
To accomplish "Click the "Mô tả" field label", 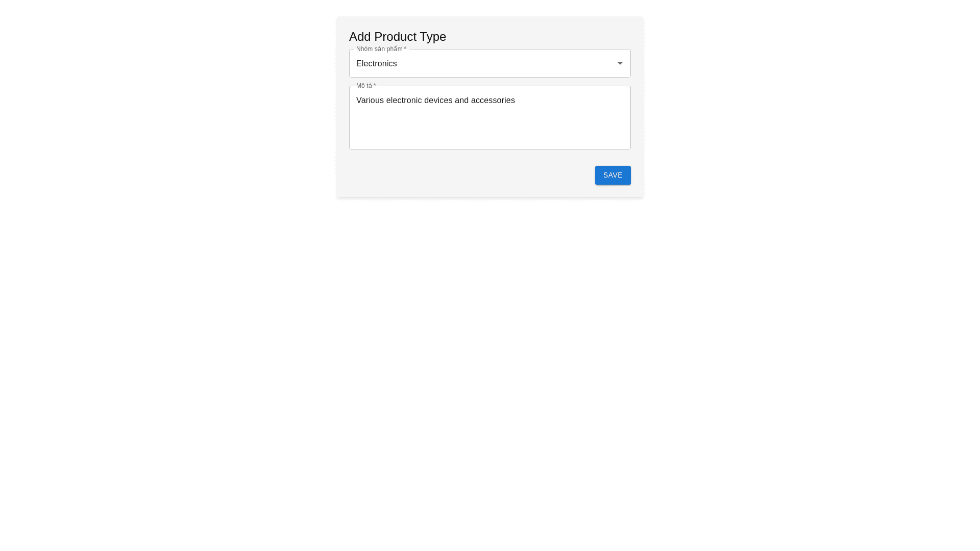I will click(x=365, y=86).
